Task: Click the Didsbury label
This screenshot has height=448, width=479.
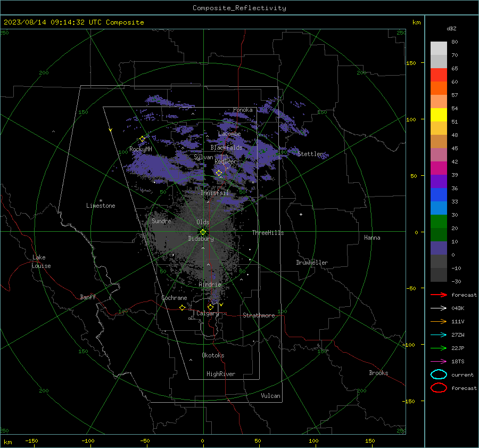Action: 201,239
